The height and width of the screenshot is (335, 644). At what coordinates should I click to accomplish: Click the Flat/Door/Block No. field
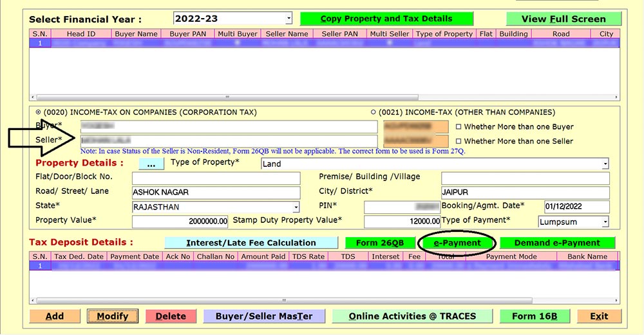click(216, 178)
